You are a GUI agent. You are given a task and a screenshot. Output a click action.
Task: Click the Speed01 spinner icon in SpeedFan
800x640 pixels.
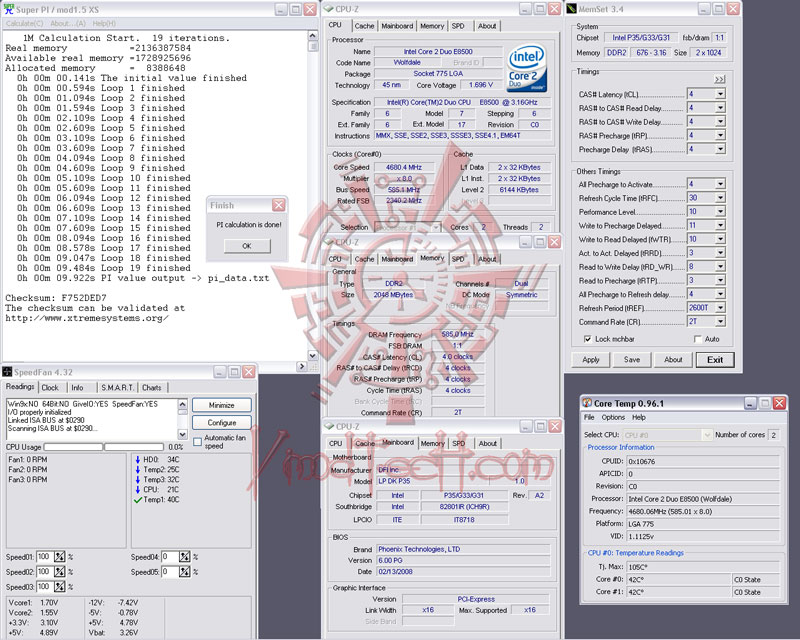tap(60, 557)
